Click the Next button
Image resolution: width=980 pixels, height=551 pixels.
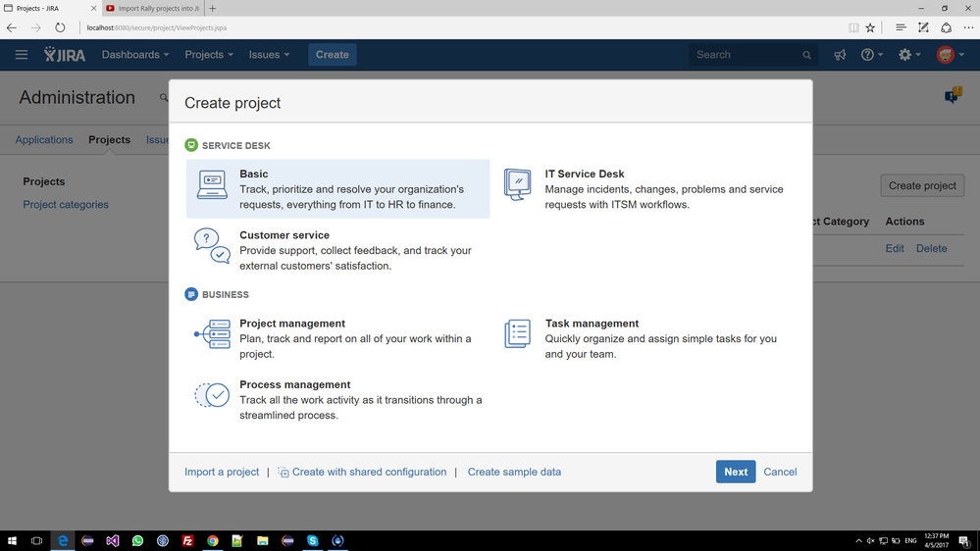coord(736,472)
